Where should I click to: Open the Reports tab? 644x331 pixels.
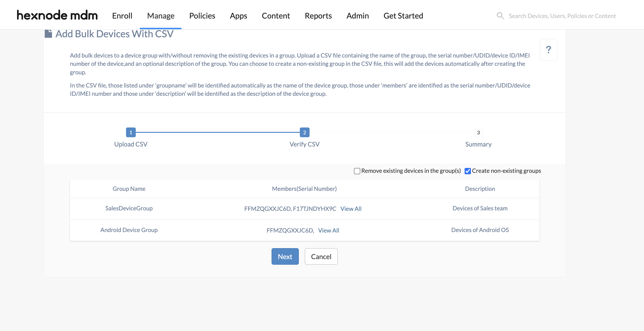318,16
